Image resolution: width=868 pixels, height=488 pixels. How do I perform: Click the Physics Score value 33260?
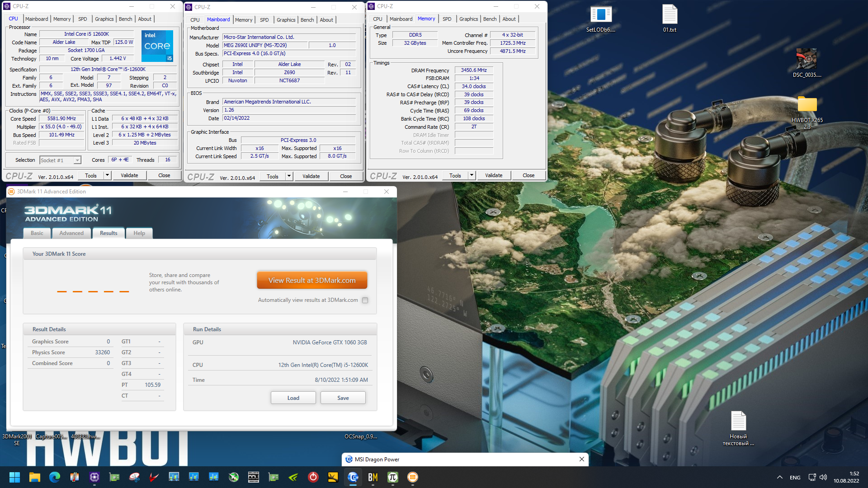pyautogui.click(x=103, y=352)
